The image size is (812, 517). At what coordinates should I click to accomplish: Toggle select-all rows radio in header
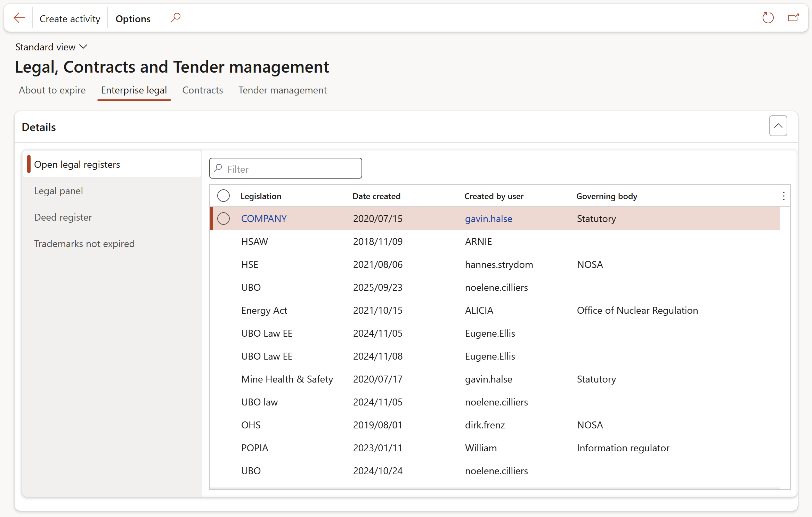tap(223, 196)
